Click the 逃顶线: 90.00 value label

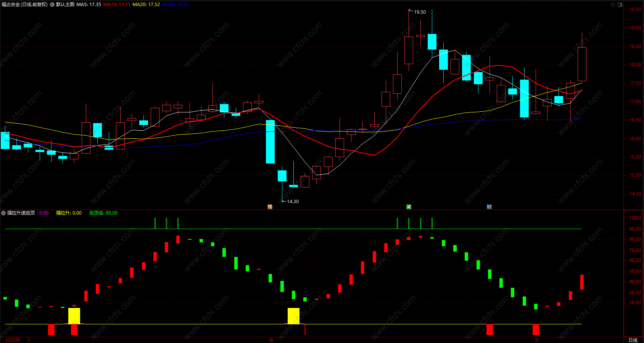pos(103,213)
